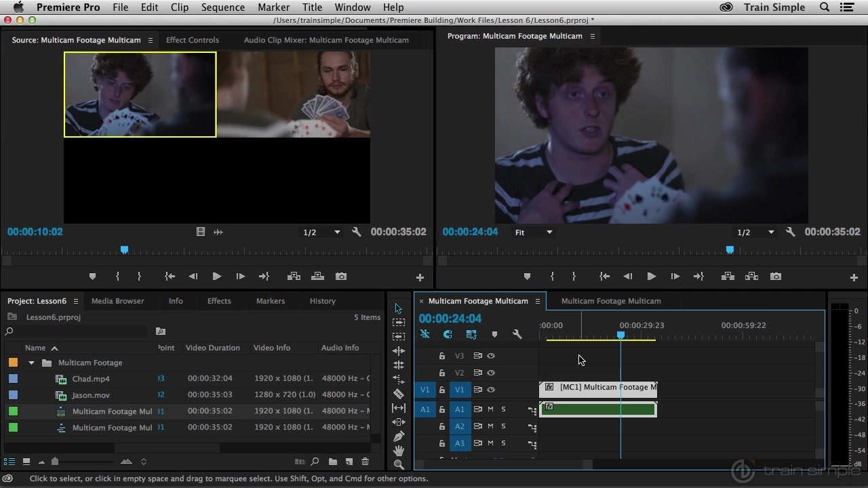Open the Marker menu
The height and width of the screenshot is (488, 868).
pyautogui.click(x=273, y=7)
